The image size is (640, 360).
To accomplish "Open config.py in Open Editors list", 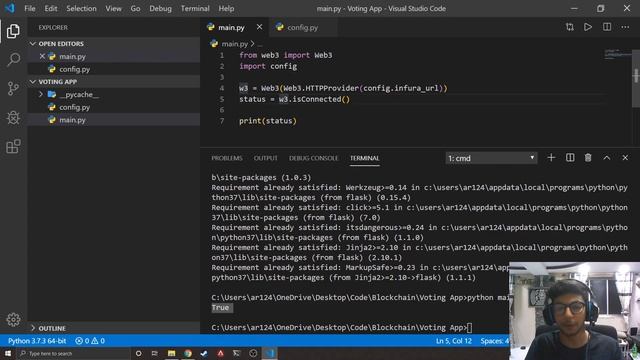I will click(114, 69).
